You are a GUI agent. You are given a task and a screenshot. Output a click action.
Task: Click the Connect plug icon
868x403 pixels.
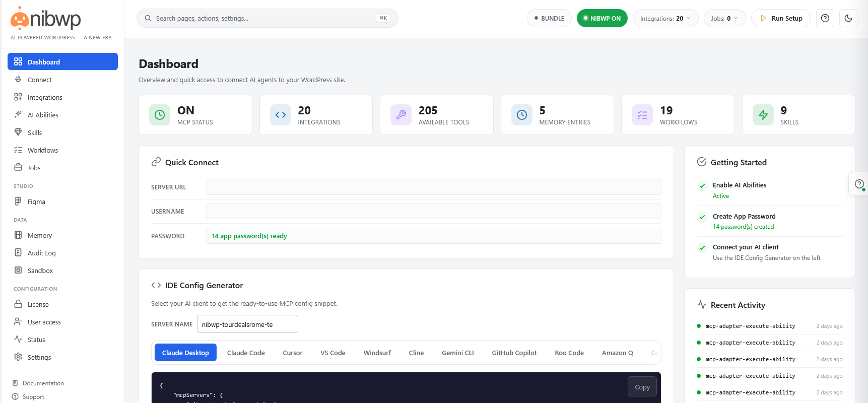coord(18,79)
